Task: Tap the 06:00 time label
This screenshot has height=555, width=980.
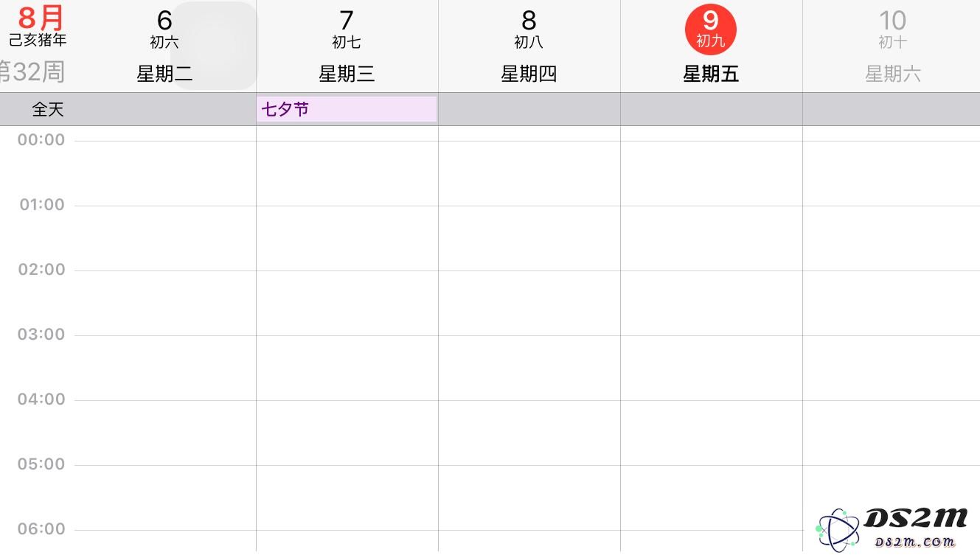Action: click(41, 529)
